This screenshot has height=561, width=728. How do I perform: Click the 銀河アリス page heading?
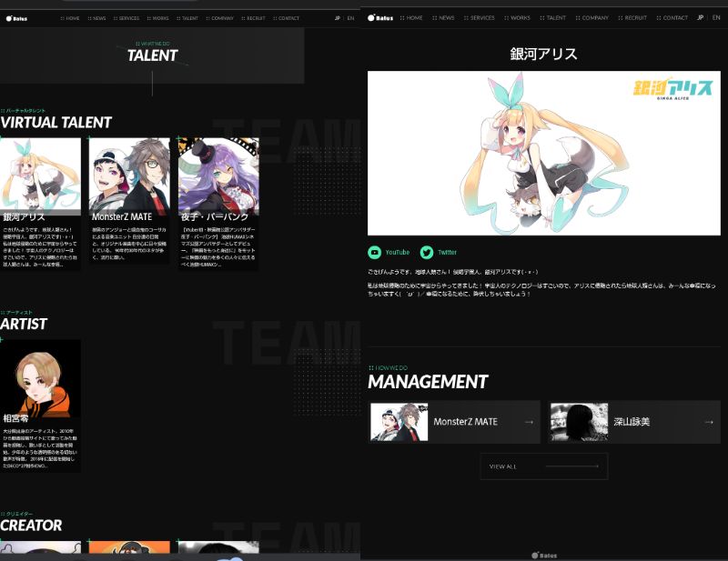pyautogui.click(x=543, y=54)
